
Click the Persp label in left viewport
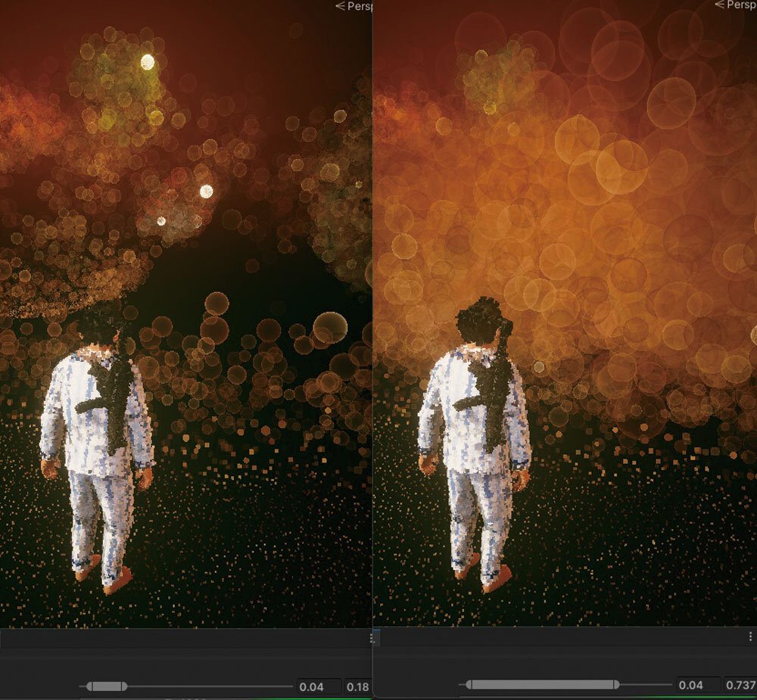[x=354, y=6]
